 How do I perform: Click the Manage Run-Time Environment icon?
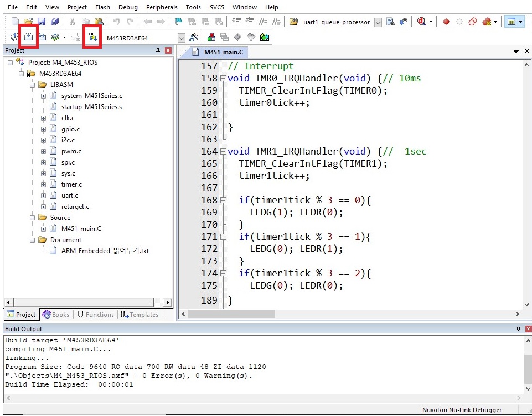(265, 37)
